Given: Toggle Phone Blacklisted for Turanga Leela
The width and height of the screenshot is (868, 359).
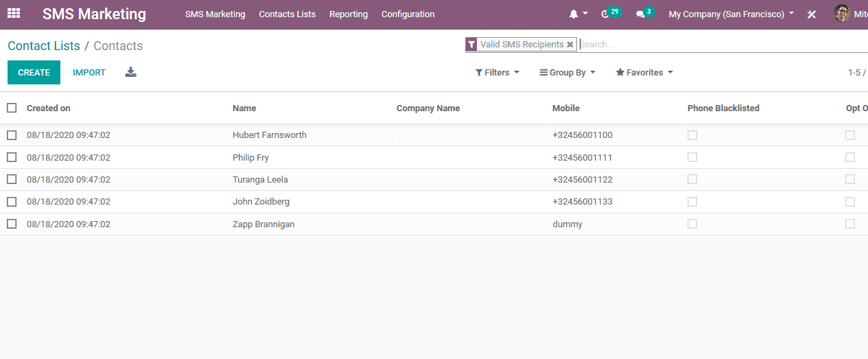Looking at the screenshot, I should coord(692,179).
